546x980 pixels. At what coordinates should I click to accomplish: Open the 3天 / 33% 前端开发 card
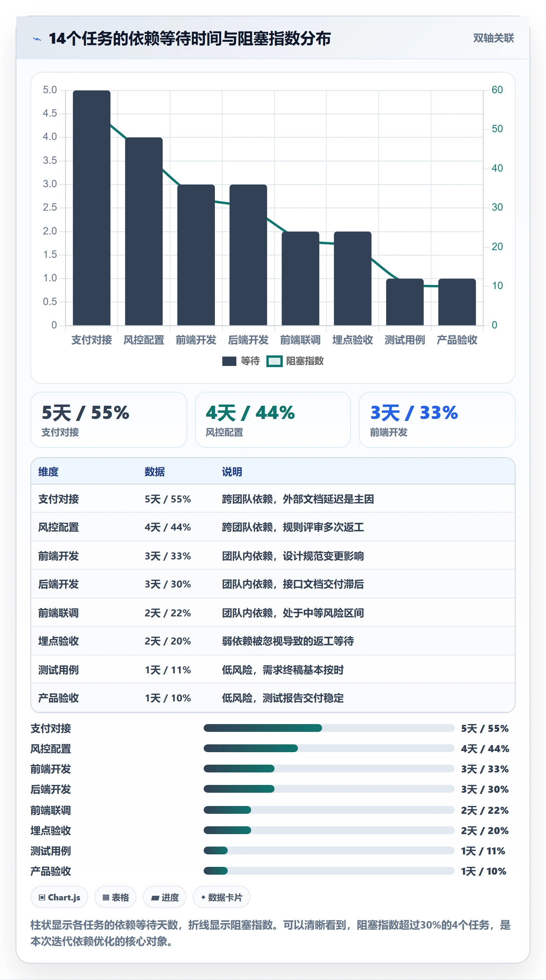[x=437, y=420]
